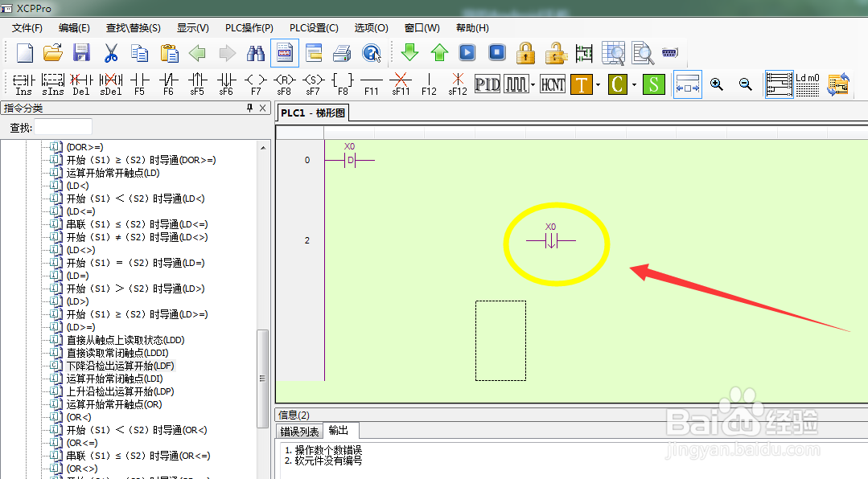Pin the 指令分类 panel
868x479 pixels.
[x=249, y=108]
